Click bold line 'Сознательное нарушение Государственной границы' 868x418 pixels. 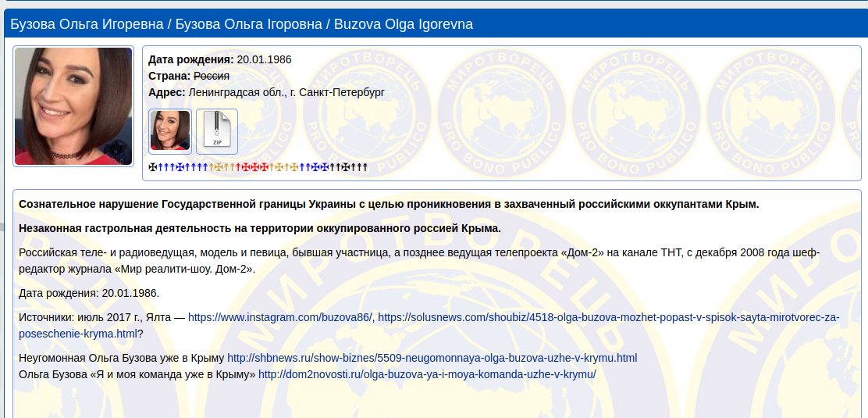(389, 204)
